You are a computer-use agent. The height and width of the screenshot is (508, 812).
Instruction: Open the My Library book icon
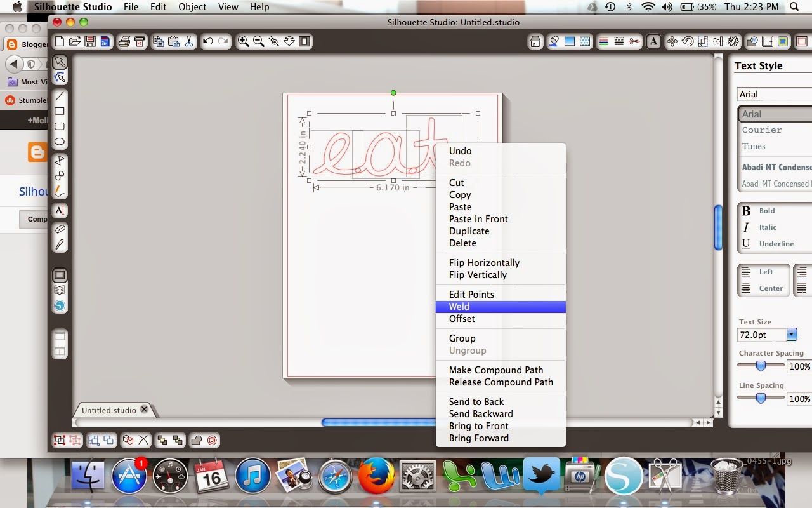pyautogui.click(x=60, y=289)
